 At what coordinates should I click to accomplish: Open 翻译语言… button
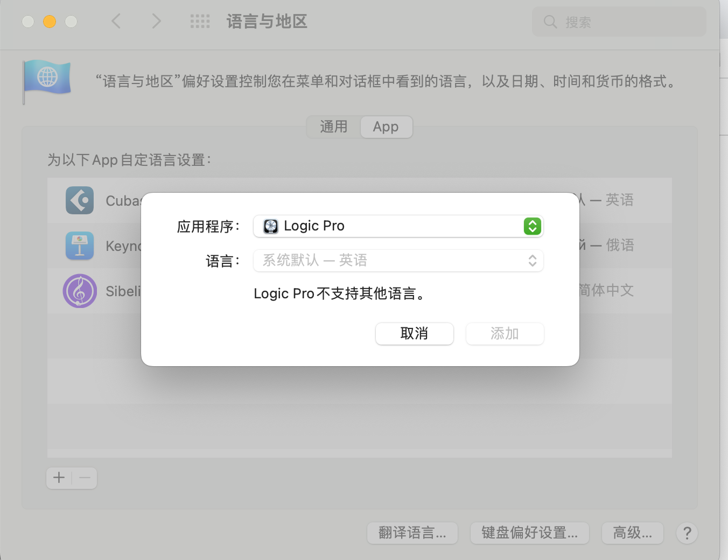[412, 533]
